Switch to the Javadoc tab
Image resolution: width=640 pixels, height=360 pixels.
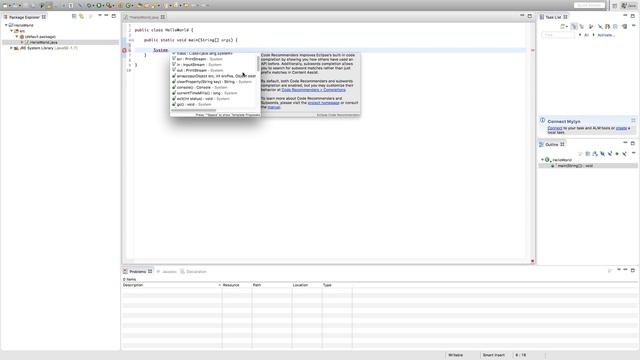coord(167,271)
